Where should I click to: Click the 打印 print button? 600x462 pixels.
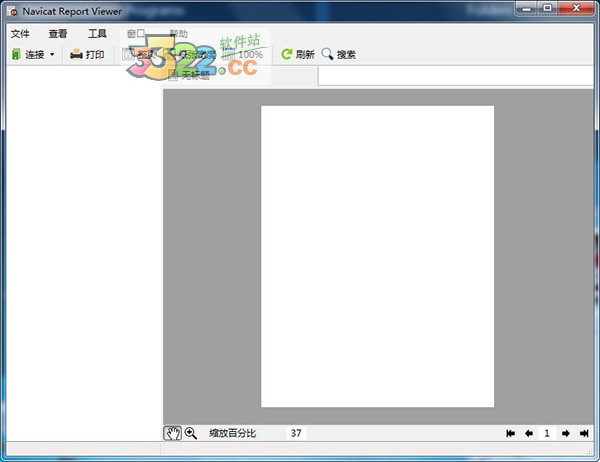pos(87,54)
